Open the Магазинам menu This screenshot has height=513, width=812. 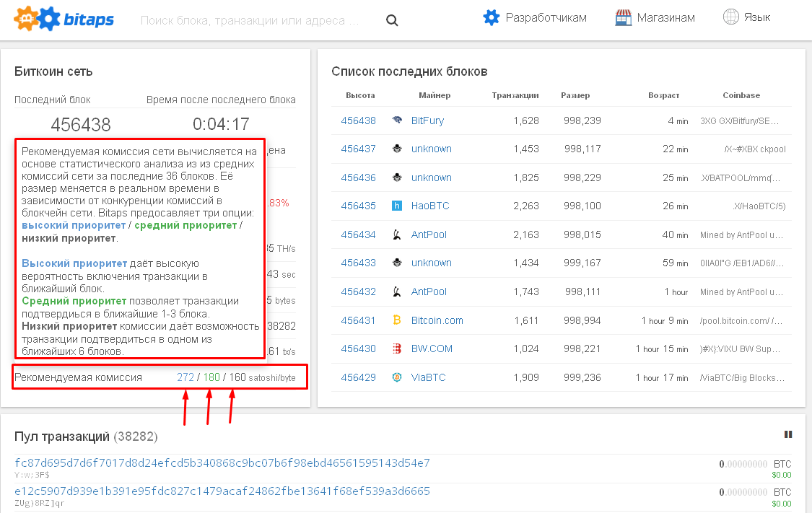tap(665, 17)
